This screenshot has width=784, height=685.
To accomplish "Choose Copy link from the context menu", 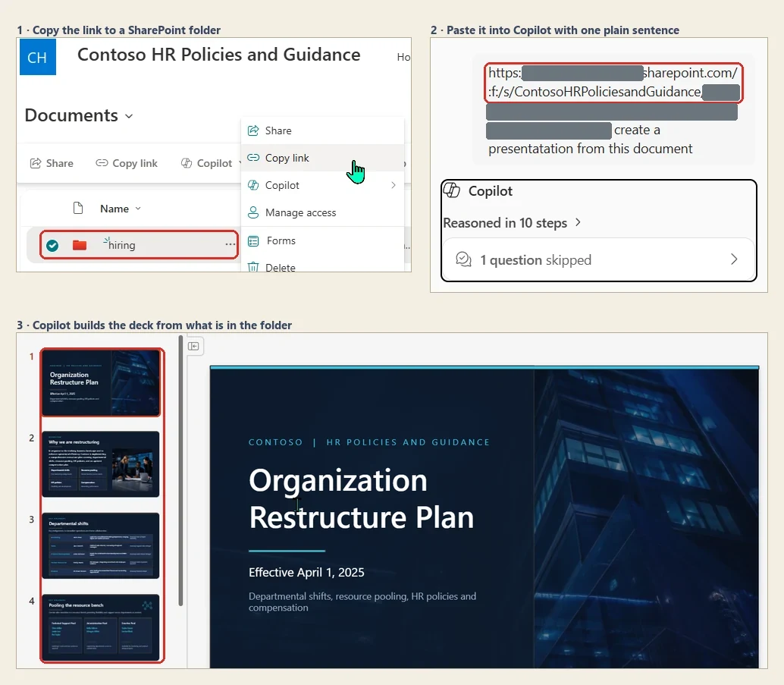I will pyautogui.click(x=322, y=158).
